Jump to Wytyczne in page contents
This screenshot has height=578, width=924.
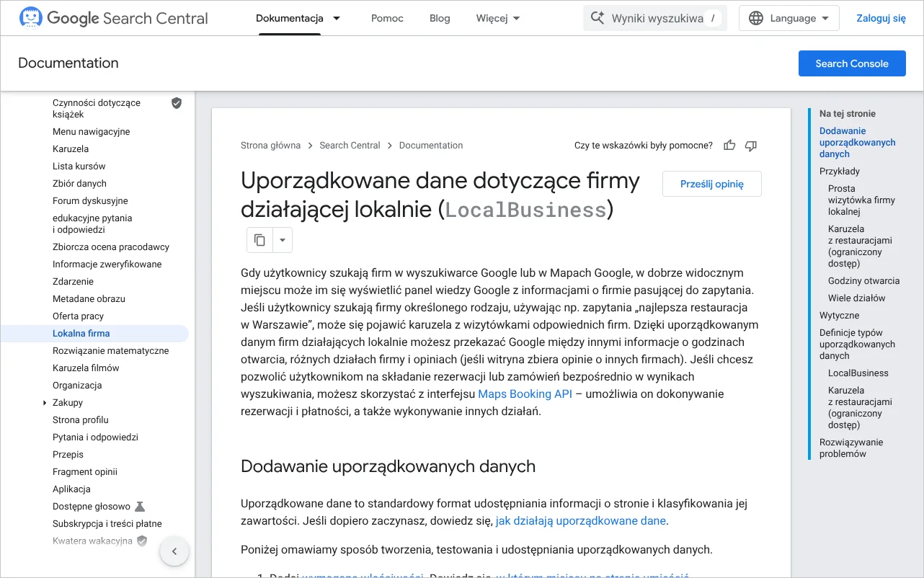pyautogui.click(x=839, y=316)
